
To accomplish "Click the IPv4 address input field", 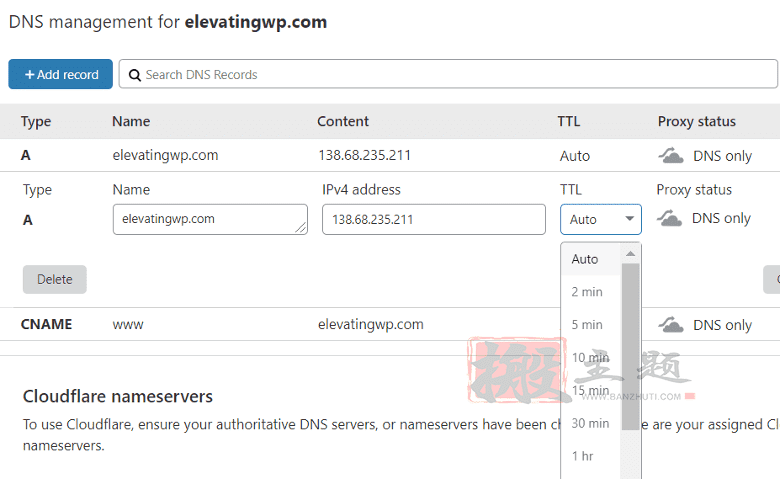I will click(x=434, y=219).
